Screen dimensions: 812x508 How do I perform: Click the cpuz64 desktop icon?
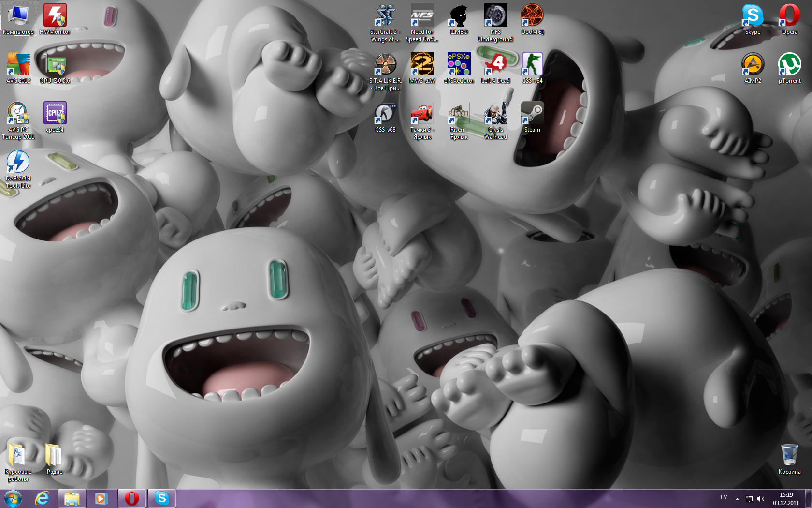55,117
